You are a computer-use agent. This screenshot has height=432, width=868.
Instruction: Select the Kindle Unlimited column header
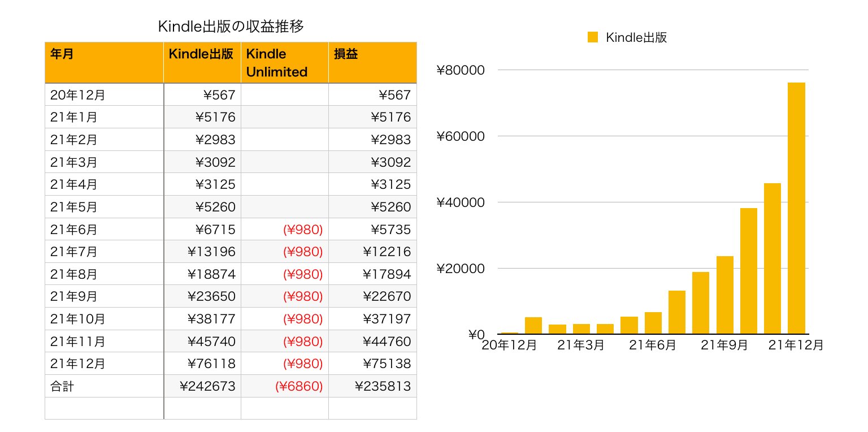[x=285, y=63]
